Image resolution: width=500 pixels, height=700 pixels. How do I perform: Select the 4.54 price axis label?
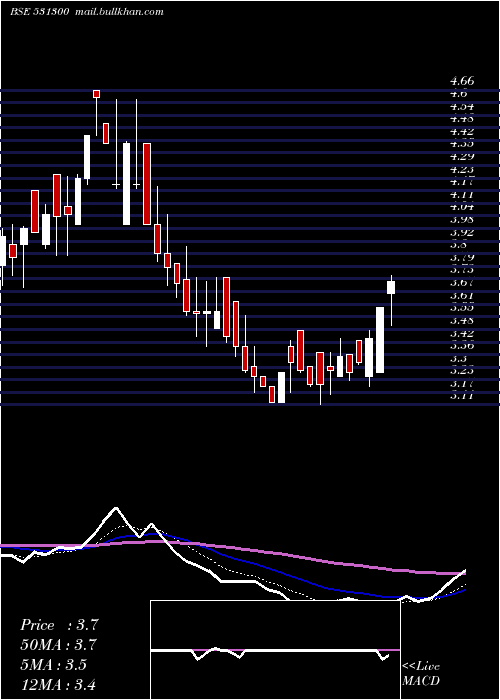pyautogui.click(x=462, y=107)
